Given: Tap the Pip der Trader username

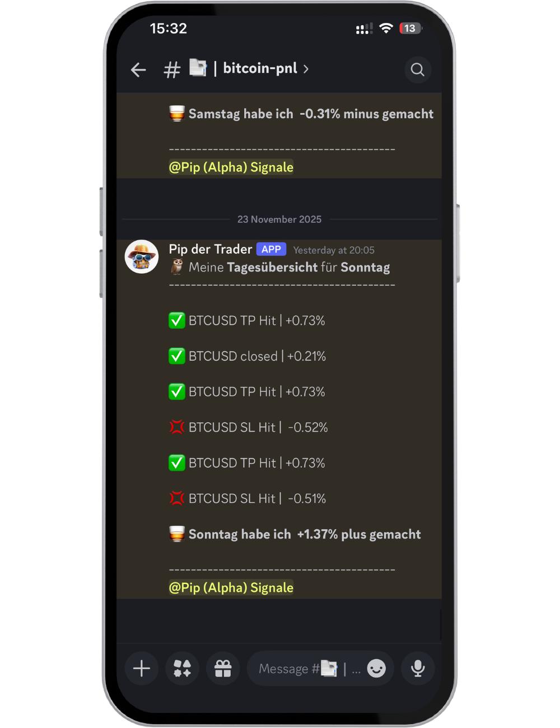Looking at the screenshot, I should click(x=211, y=249).
